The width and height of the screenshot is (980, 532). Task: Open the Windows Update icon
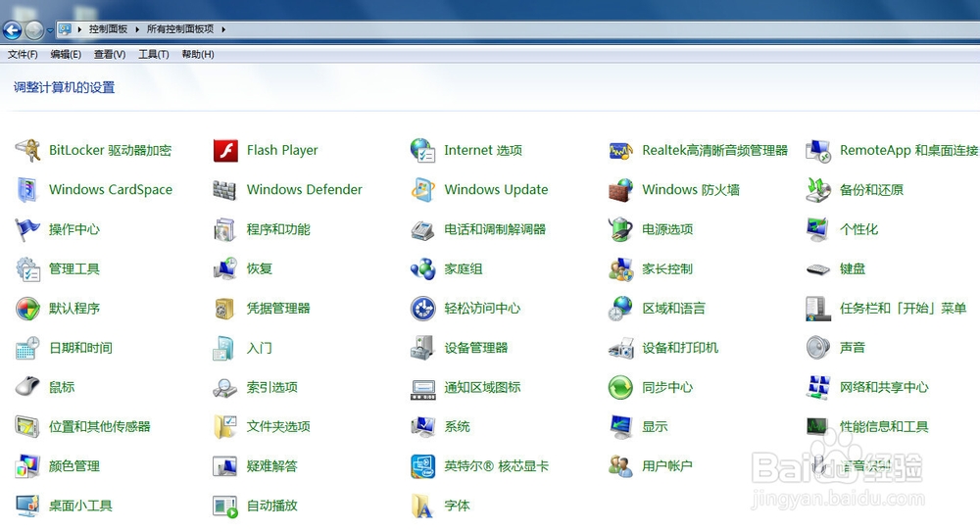click(x=423, y=190)
